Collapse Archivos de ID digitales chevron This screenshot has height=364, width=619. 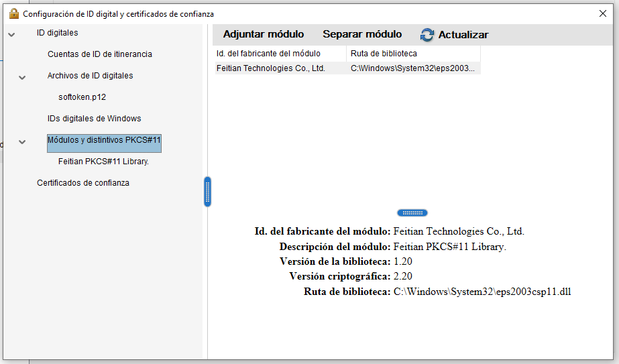click(x=22, y=77)
